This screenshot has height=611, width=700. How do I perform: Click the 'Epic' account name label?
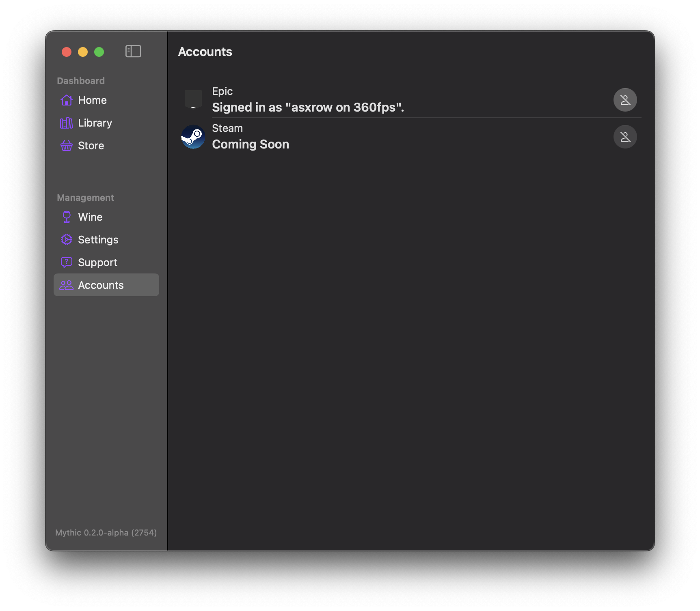click(222, 91)
